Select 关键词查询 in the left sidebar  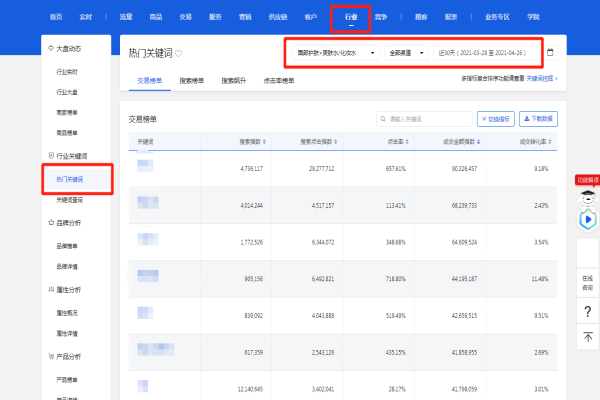pyautogui.click(x=70, y=199)
